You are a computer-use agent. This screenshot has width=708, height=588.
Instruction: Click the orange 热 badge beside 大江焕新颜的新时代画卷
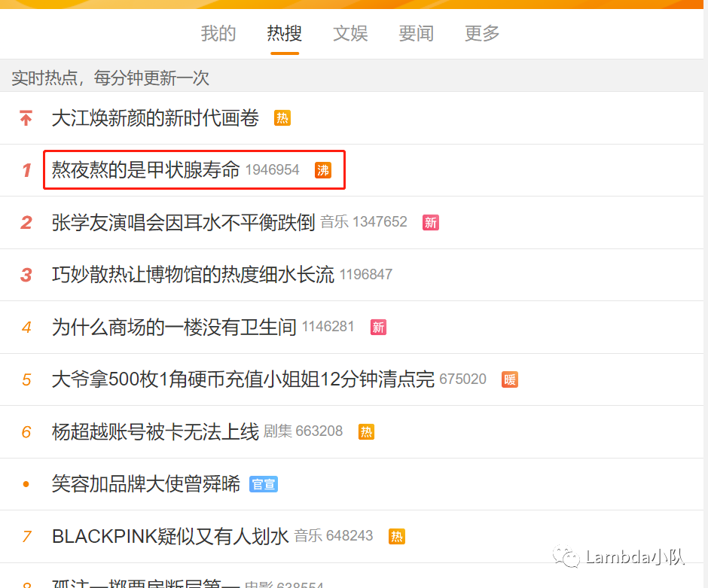282,118
